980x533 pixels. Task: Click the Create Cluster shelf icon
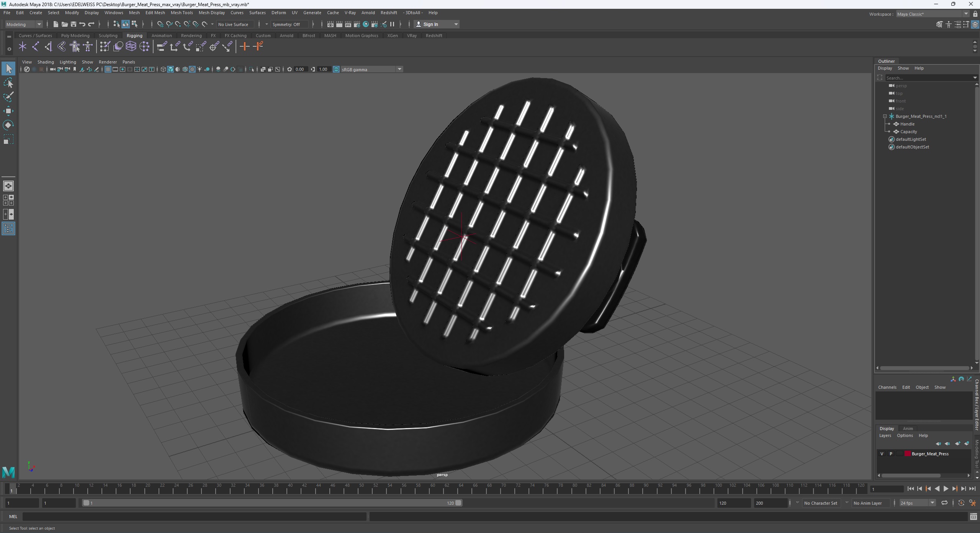pos(144,47)
